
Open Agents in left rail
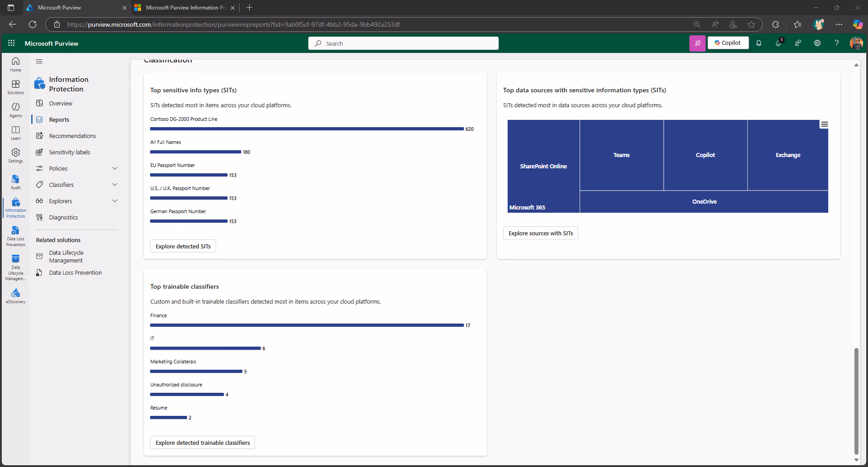pos(16,110)
